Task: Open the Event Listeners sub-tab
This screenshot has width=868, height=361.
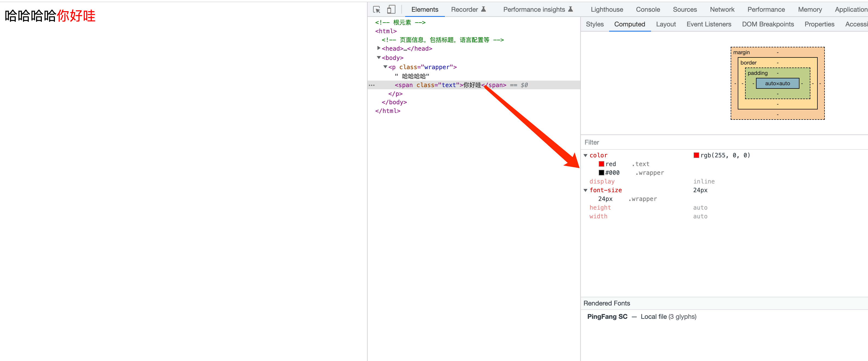Action: [709, 24]
